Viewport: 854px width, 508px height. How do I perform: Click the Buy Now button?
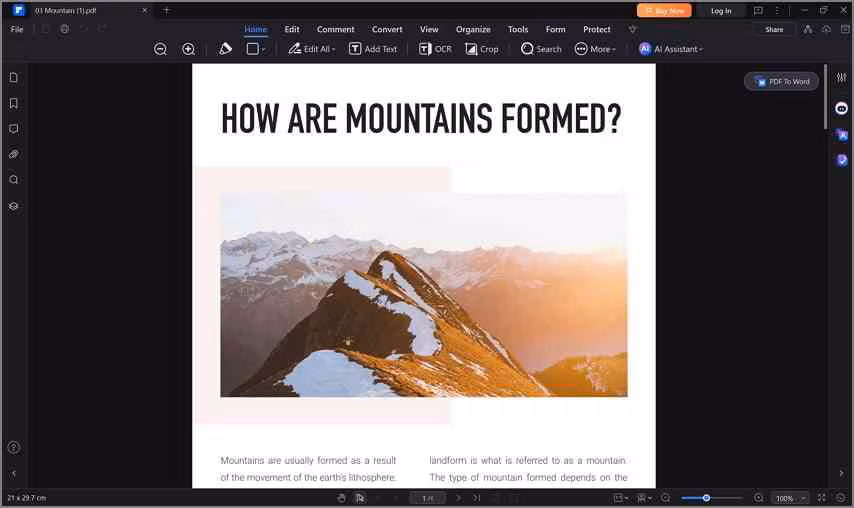tap(664, 10)
